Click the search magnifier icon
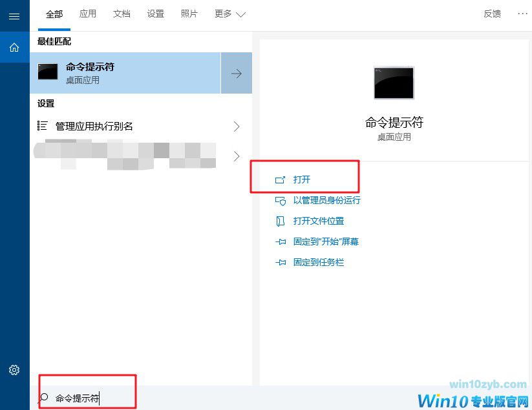This screenshot has width=532, height=410. coord(44,398)
